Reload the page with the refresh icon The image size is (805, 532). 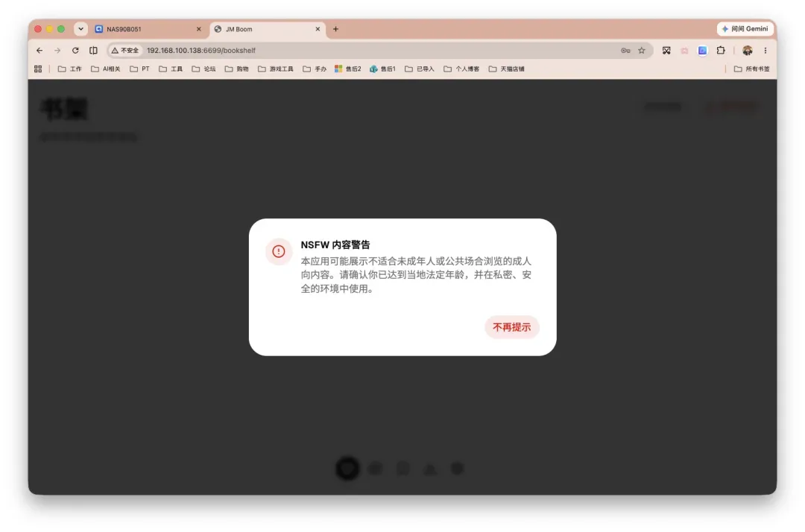point(75,50)
